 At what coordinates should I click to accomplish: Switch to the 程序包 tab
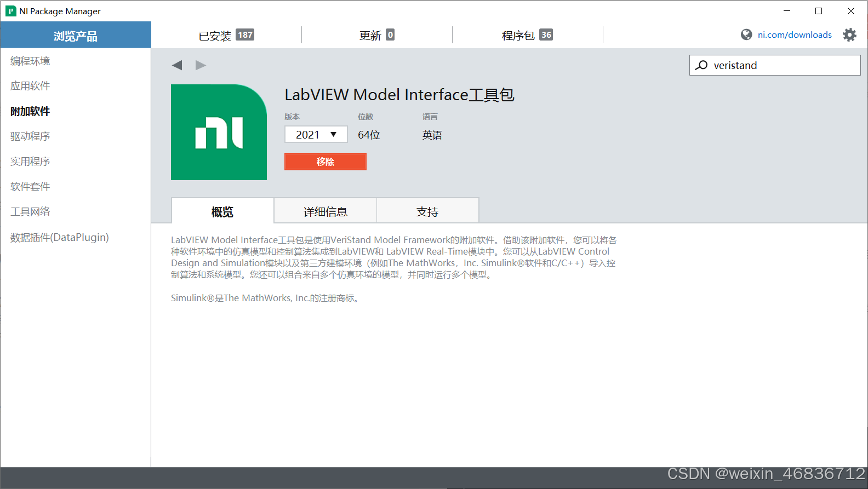pyautogui.click(x=527, y=36)
